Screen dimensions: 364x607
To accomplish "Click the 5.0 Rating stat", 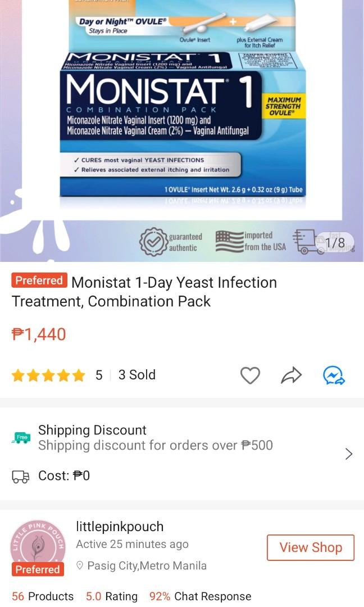I will click(x=111, y=596).
